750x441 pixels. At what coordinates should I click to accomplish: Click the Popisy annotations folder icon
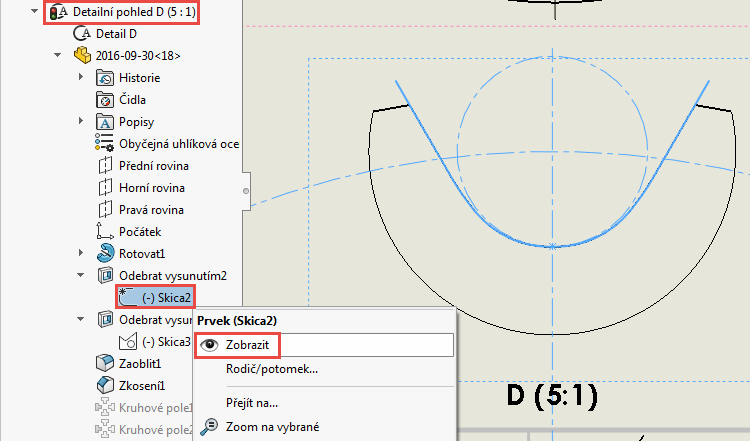[105, 121]
